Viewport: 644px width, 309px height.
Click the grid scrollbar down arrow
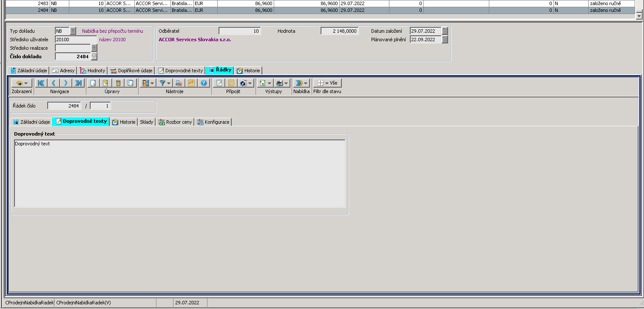(638, 15)
